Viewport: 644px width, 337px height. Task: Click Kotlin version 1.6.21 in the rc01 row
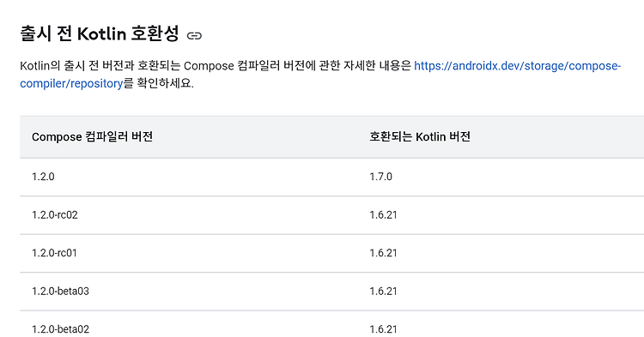pyautogui.click(x=383, y=253)
